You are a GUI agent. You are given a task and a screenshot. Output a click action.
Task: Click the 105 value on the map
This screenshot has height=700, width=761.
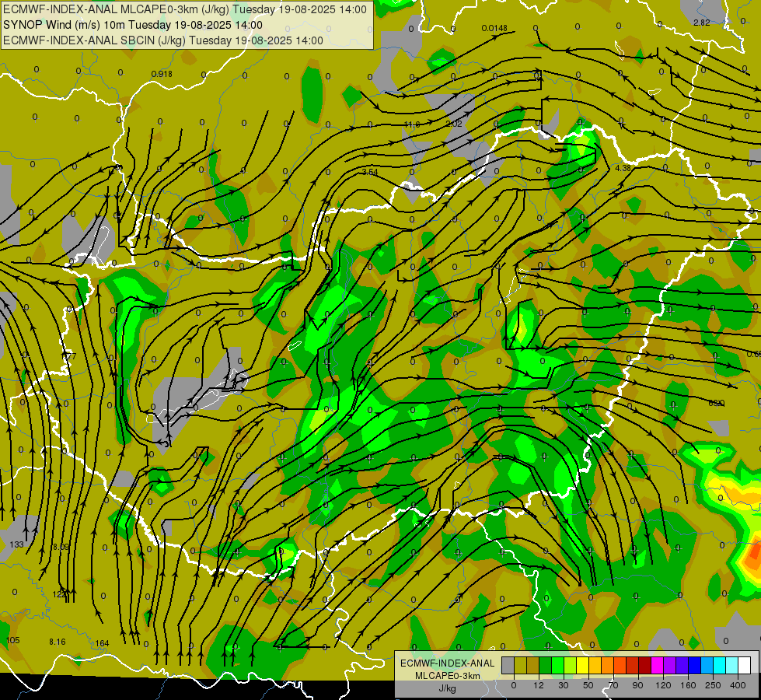coord(12,640)
